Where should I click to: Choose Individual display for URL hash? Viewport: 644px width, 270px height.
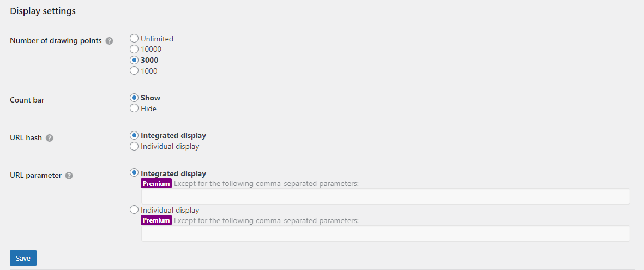point(134,146)
